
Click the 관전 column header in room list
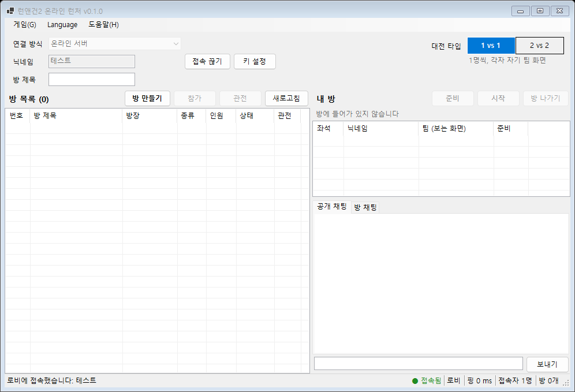coord(287,116)
